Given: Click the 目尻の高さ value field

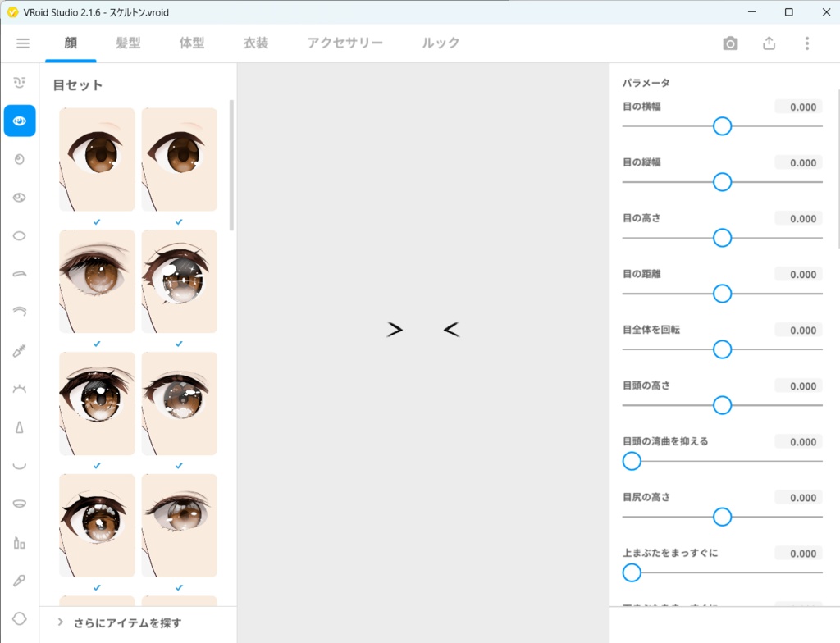Looking at the screenshot, I should coord(798,497).
